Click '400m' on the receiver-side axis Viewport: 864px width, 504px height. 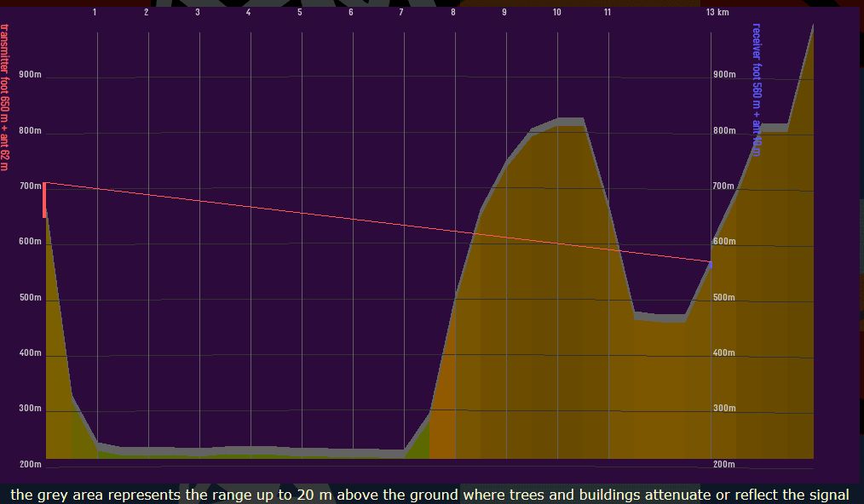pos(724,352)
